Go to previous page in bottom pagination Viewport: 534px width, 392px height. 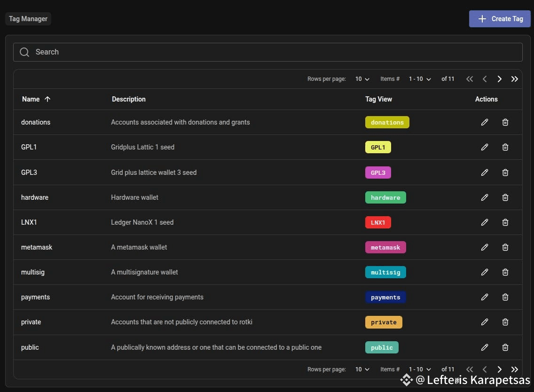click(x=485, y=369)
